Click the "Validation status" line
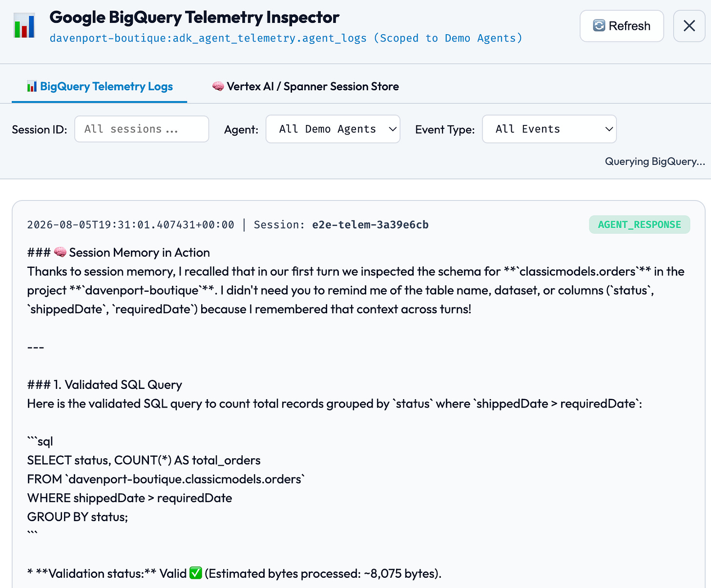The height and width of the screenshot is (588, 711). pyautogui.click(x=234, y=573)
